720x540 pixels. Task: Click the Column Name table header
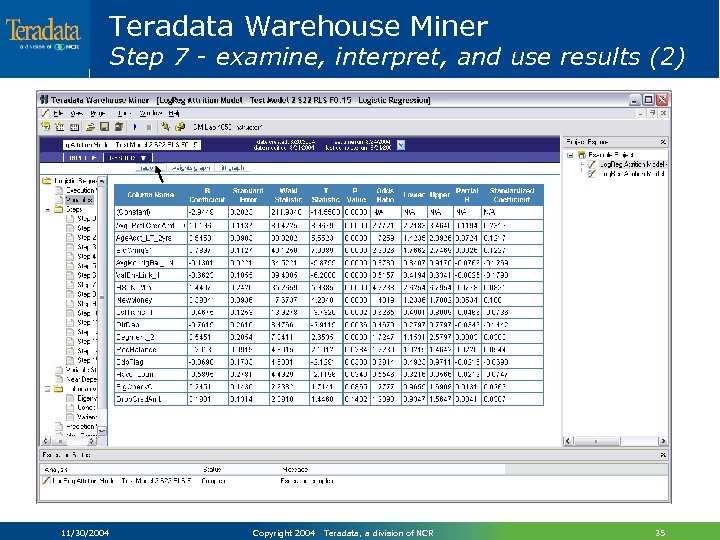(151, 195)
